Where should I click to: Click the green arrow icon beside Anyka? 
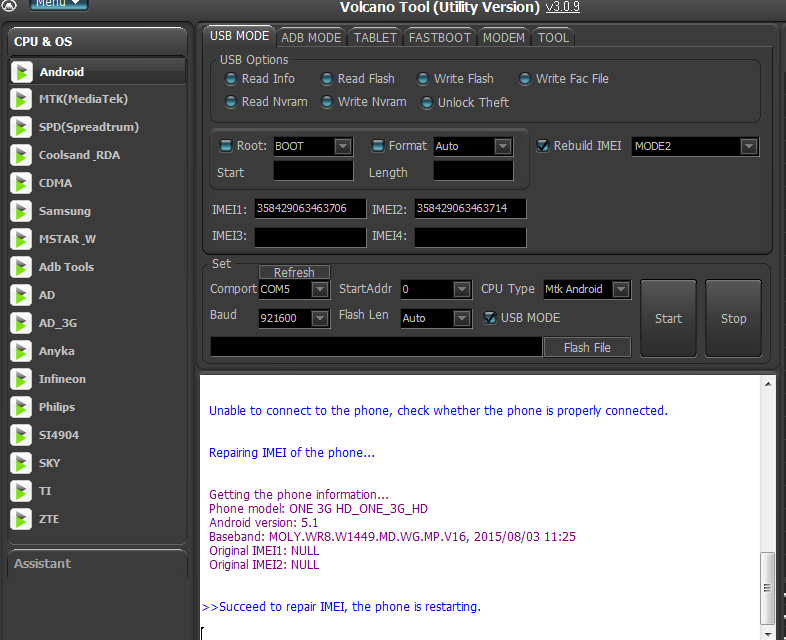tap(22, 351)
